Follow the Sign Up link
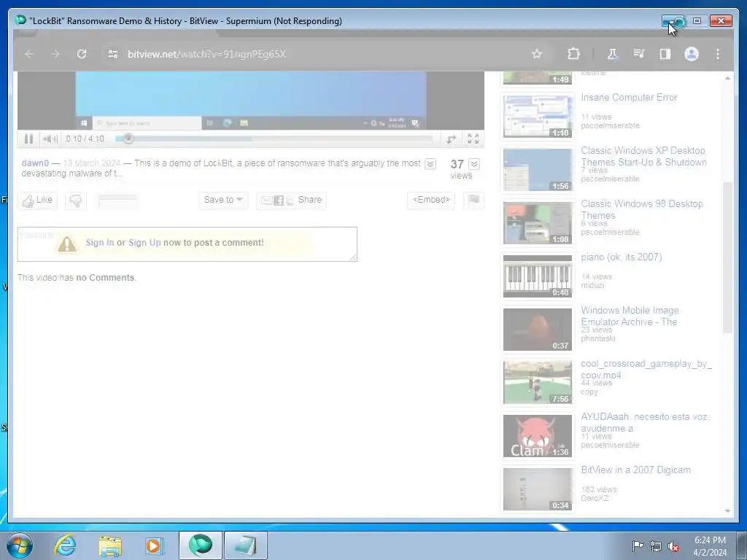Screen dimensions: 747x560 tap(144, 243)
